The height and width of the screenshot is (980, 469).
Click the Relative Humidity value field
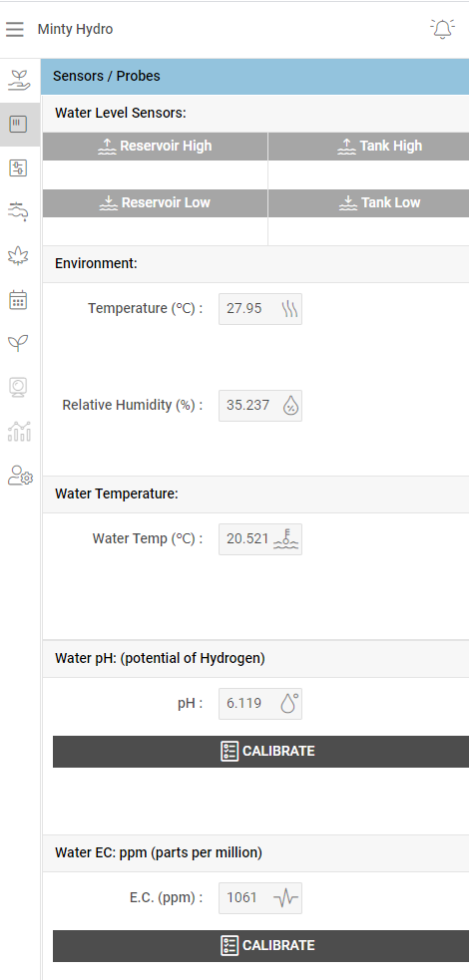(260, 406)
